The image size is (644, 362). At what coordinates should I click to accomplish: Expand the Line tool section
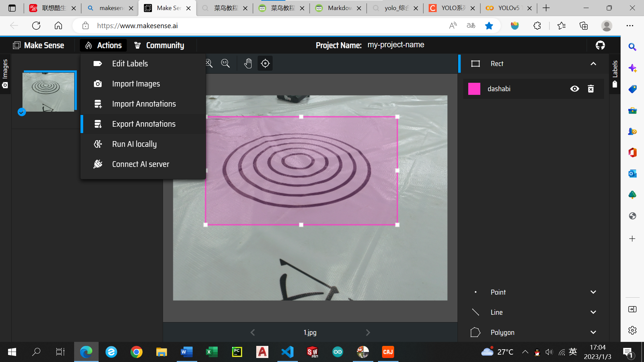pyautogui.click(x=593, y=312)
